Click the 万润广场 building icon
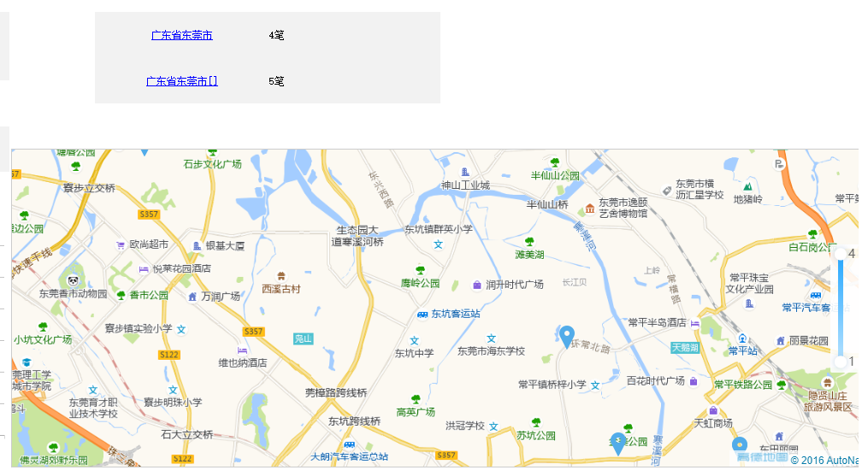This screenshot has height=476, width=868. [192, 297]
